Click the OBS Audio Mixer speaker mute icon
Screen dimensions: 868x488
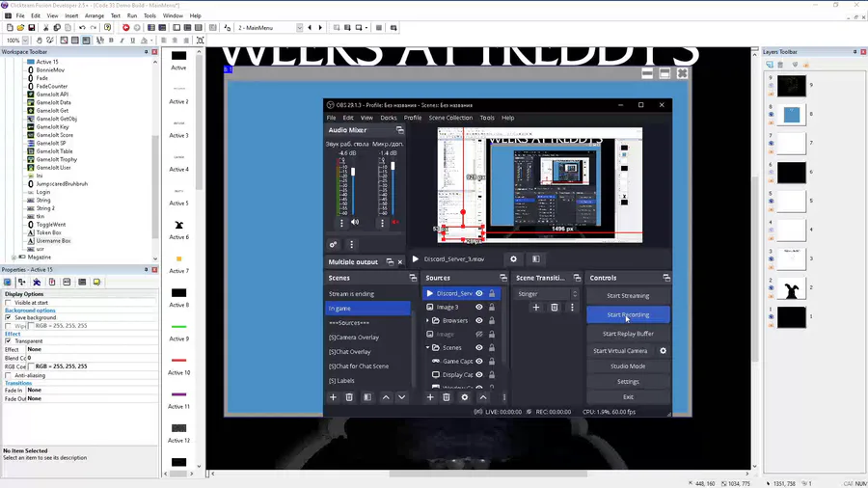[x=355, y=223]
